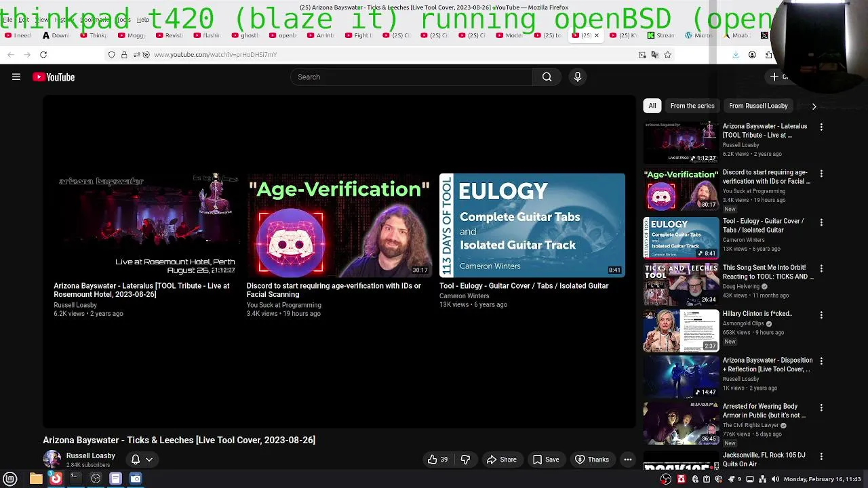Switch to the 'I need' tab
This screenshot has width=868, height=488.
tap(18, 35)
